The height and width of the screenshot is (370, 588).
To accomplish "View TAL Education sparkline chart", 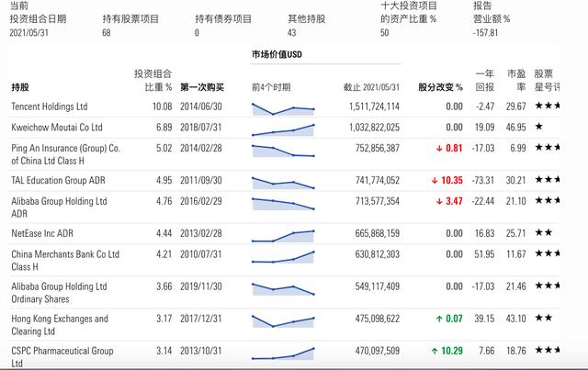I will point(283,183).
